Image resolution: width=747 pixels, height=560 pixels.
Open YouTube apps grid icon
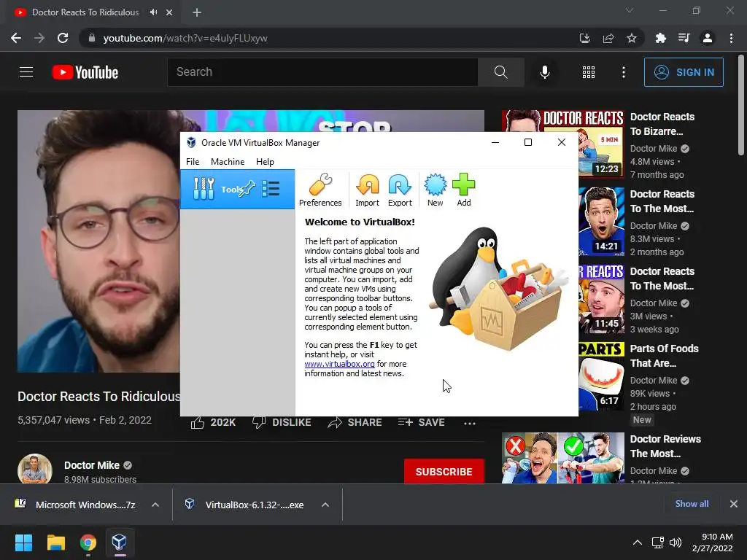pyautogui.click(x=589, y=72)
